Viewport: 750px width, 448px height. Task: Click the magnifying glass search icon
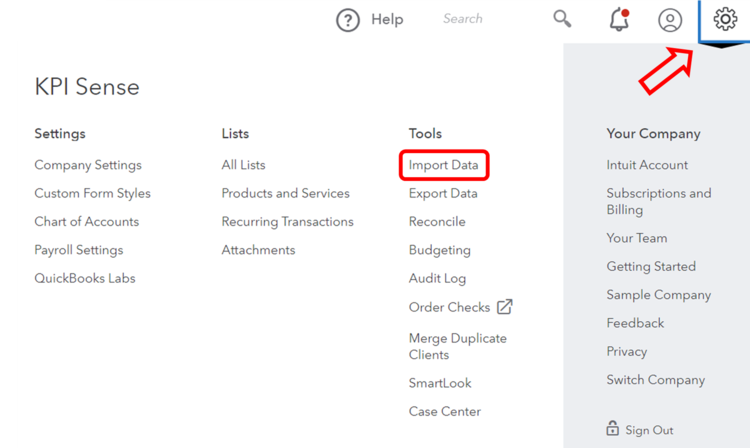[562, 19]
